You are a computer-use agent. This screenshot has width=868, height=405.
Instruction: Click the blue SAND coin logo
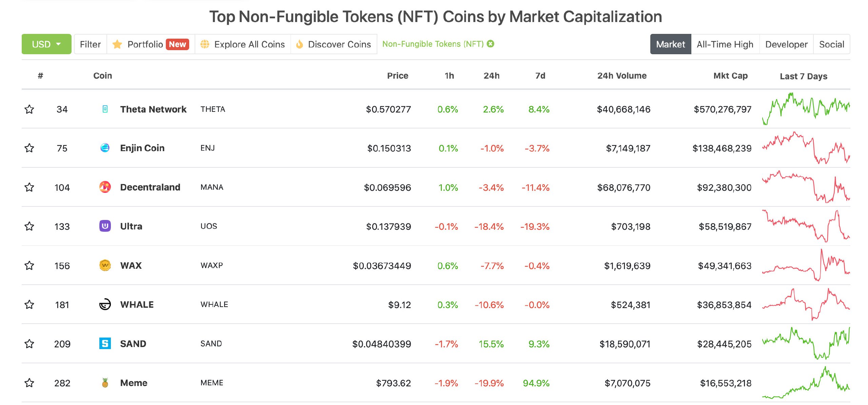tap(105, 344)
